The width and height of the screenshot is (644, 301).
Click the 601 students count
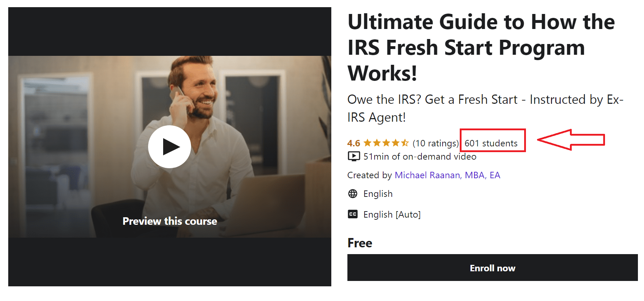coord(491,143)
